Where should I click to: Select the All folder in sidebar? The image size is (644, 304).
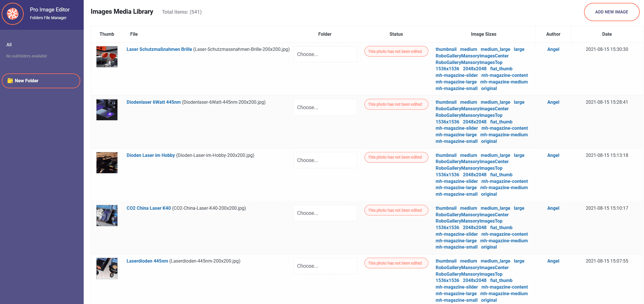(x=9, y=45)
